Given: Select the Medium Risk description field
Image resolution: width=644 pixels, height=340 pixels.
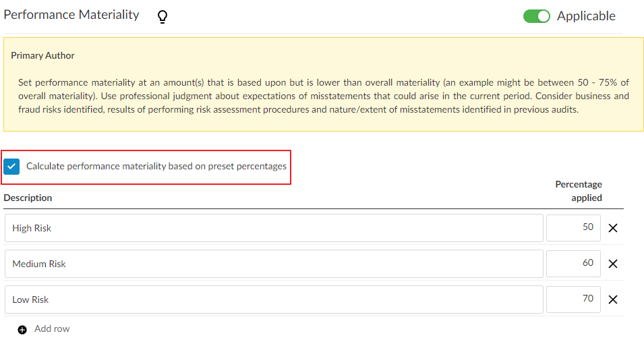Looking at the screenshot, I should click(x=274, y=264).
